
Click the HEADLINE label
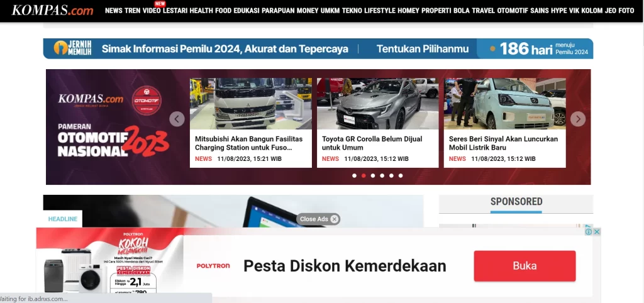coord(62,219)
